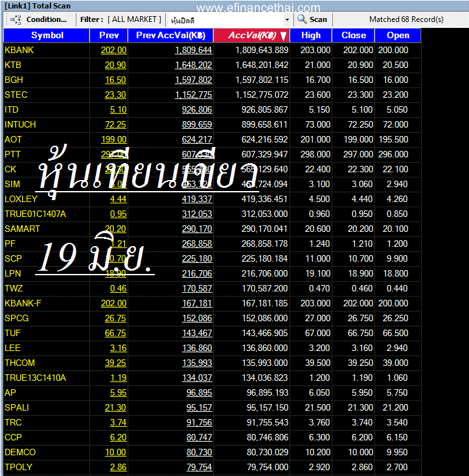Click TUF Prev value 66.75

tap(115, 333)
